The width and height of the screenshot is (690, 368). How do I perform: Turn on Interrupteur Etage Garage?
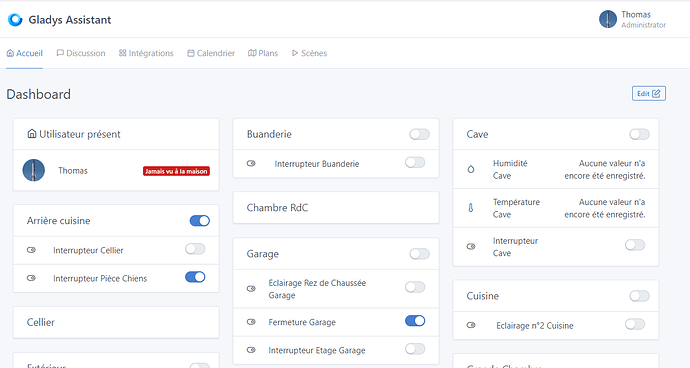tap(415, 349)
